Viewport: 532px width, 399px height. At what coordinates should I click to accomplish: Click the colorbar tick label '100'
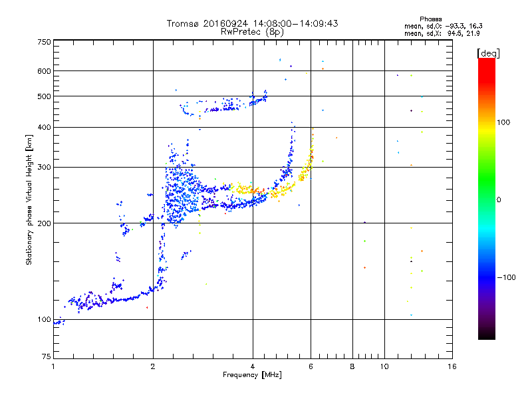click(503, 122)
